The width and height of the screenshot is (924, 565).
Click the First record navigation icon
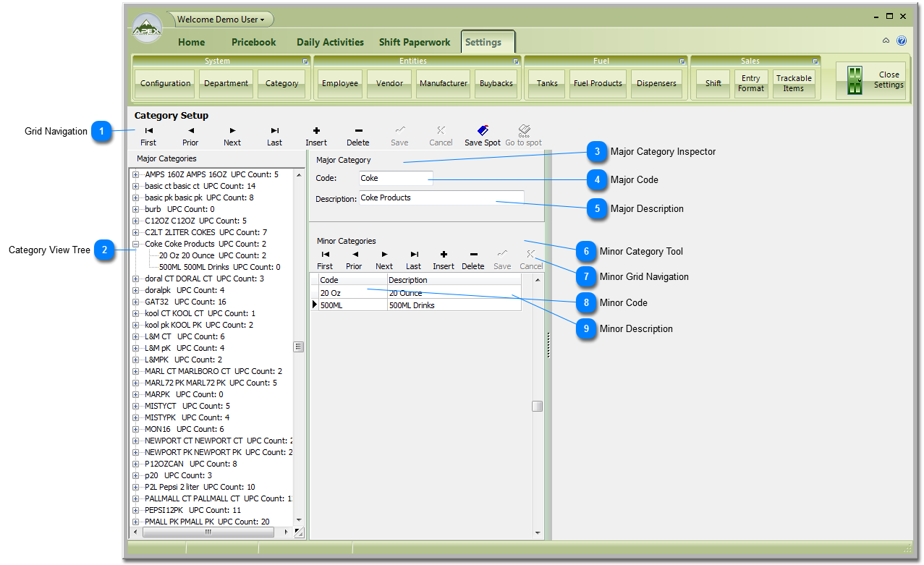(x=148, y=131)
